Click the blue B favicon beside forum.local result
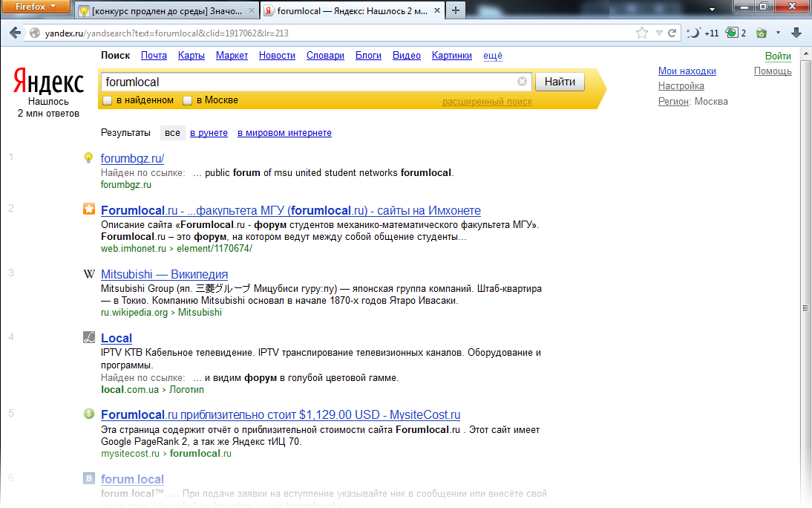This screenshot has height=508, width=812. coord(89,478)
